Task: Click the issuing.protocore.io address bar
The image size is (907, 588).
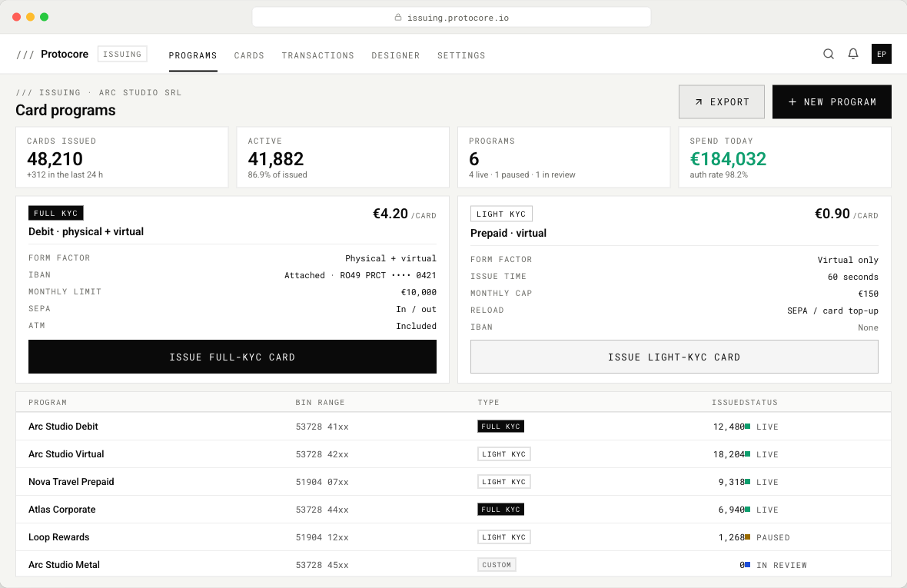Action: (x=451, y=18)
